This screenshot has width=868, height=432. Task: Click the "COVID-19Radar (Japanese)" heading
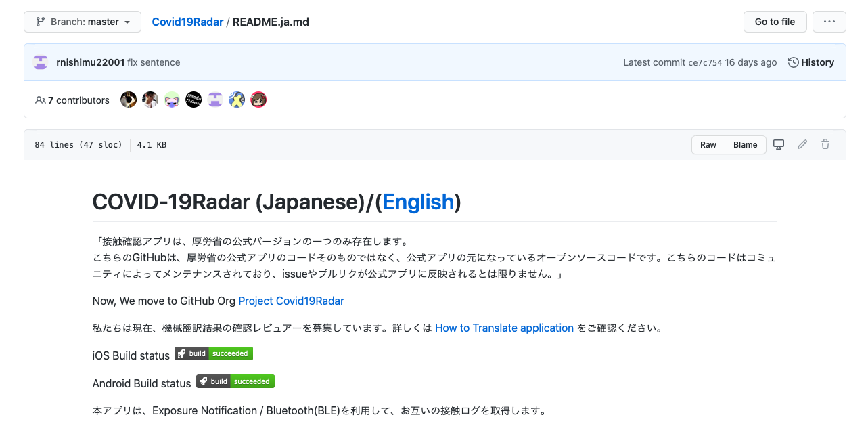coord(227,202)
